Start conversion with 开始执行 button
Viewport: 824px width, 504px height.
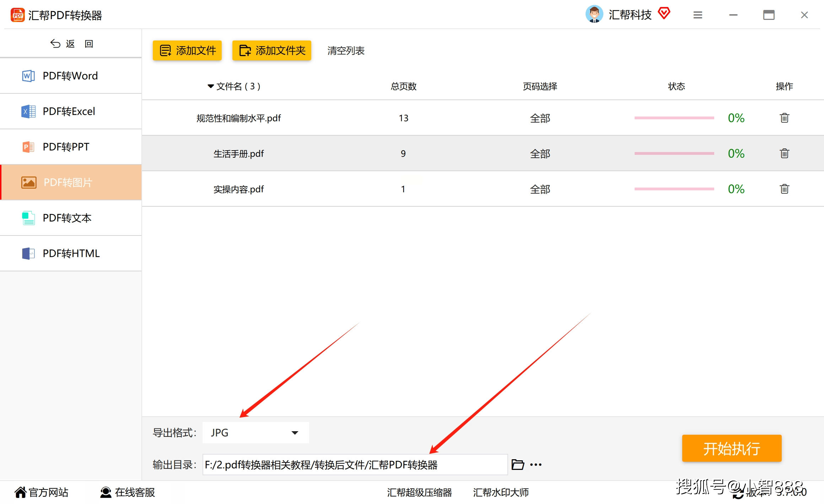(732, 448)
